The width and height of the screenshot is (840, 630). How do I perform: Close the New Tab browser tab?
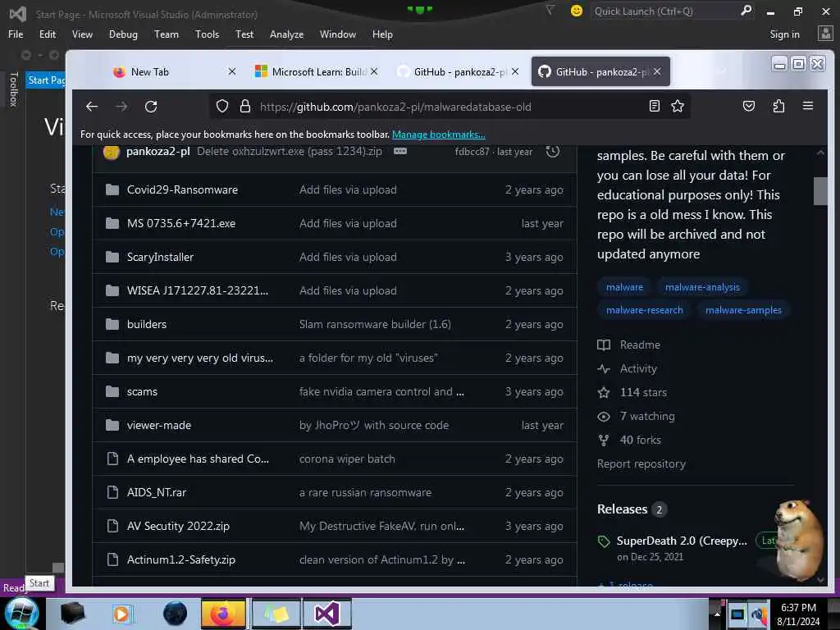click(x=232, y=71)
